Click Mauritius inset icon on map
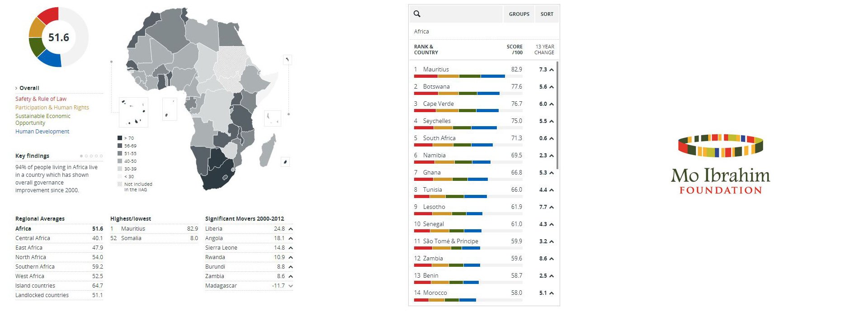Image resolution: width=868 pixels, height=312 pixels. pyautogui.click(x=285, y=162)
